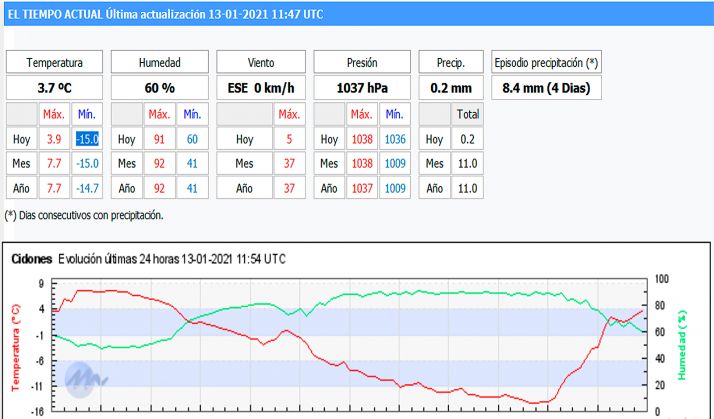Click the current temperature value 3.7 ºC

pyautogui.click(x=54, y=88)
